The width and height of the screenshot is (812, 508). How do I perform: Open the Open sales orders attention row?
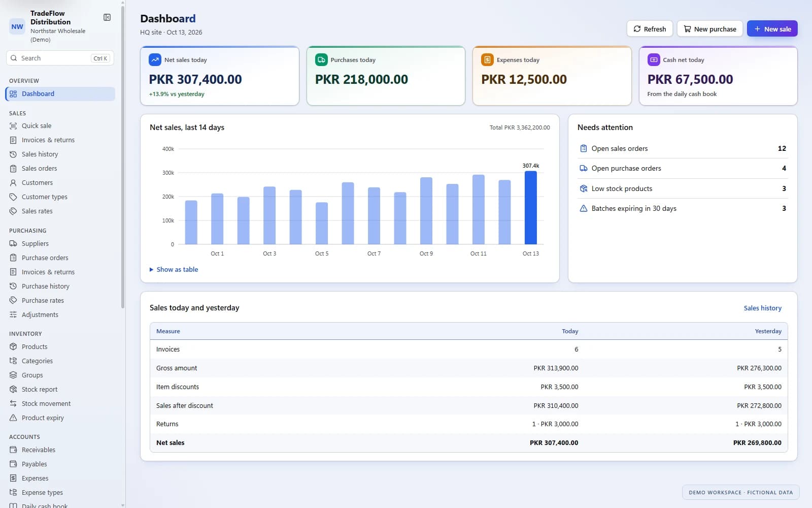[683, 149]
